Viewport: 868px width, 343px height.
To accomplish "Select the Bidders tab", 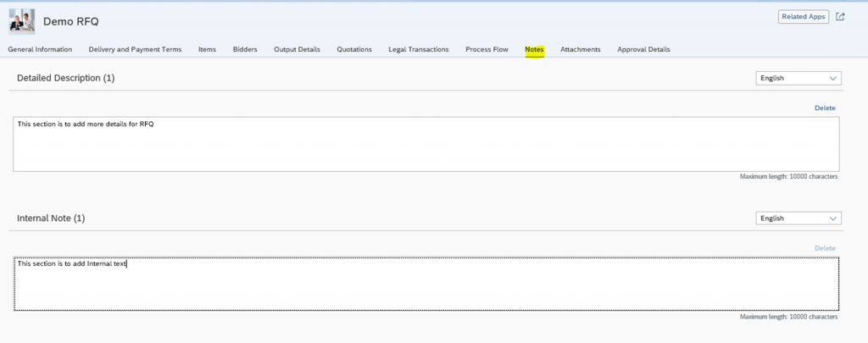I will [245, 49].
